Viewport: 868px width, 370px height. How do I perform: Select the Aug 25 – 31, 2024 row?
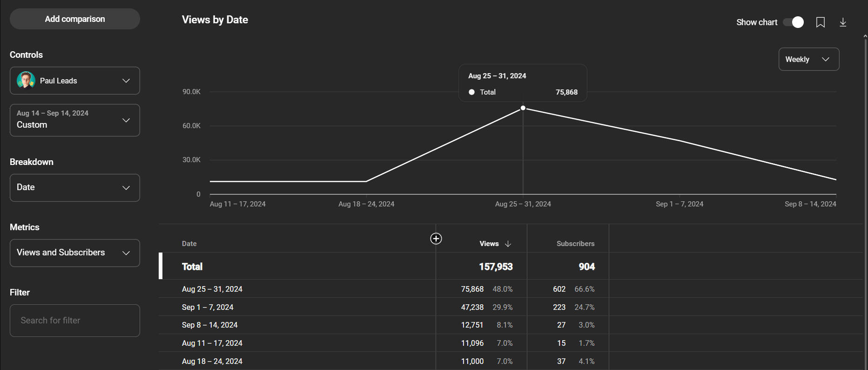(x=212, y=289)
